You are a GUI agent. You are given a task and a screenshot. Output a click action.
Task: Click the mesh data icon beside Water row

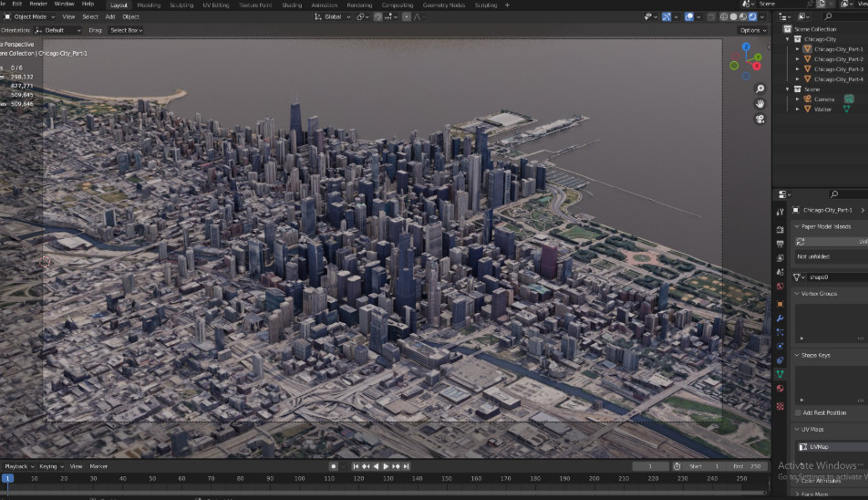tap(846, 109)
